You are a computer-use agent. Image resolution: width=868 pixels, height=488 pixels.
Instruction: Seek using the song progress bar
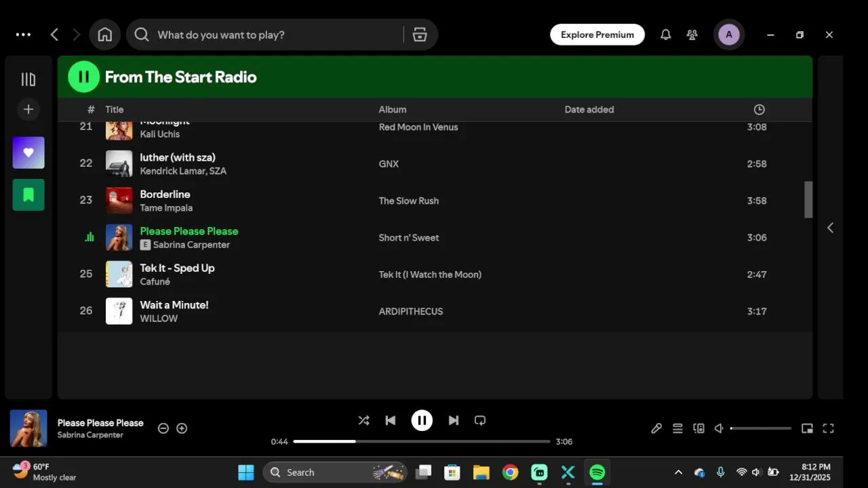[421, 441]
